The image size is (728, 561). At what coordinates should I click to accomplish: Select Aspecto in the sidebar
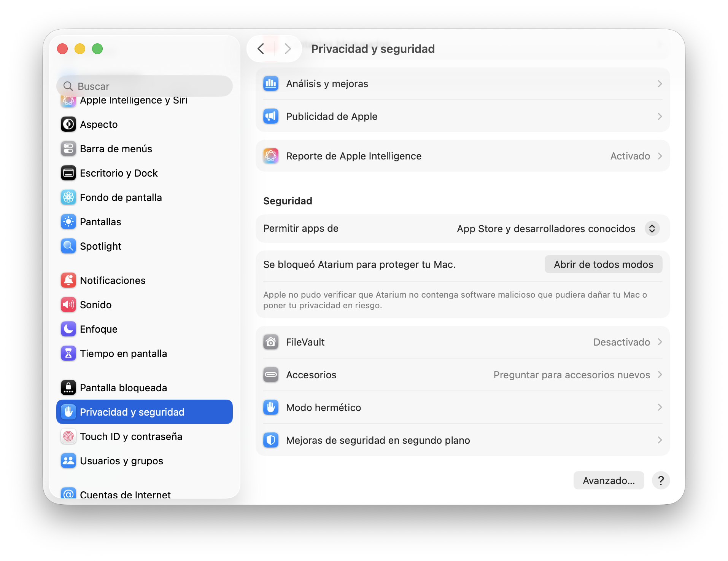[x=145, y=124]
